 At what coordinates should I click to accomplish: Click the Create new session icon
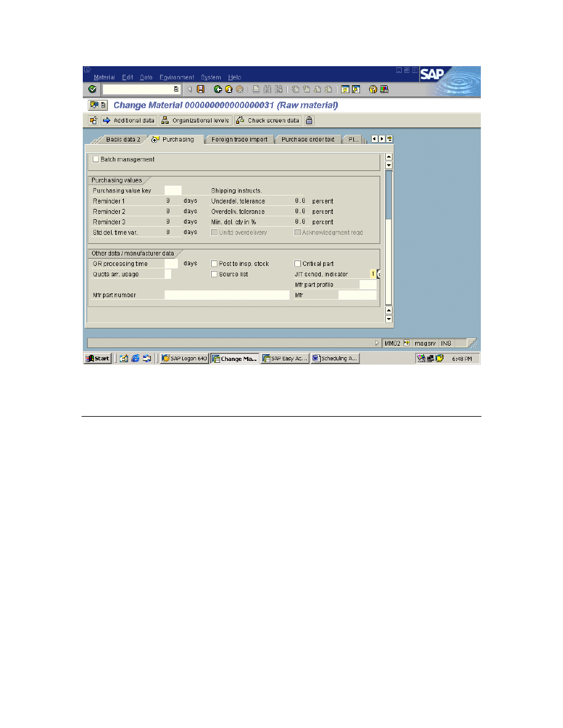tap(345, 89)
